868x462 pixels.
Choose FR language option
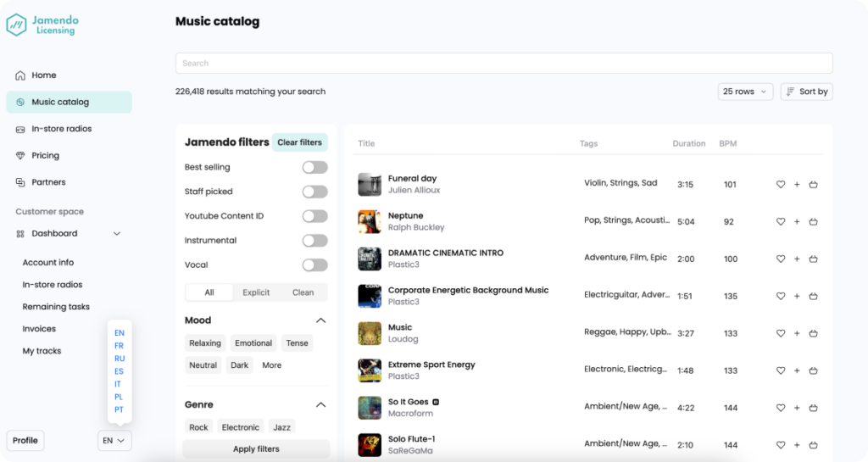[119, 346]
